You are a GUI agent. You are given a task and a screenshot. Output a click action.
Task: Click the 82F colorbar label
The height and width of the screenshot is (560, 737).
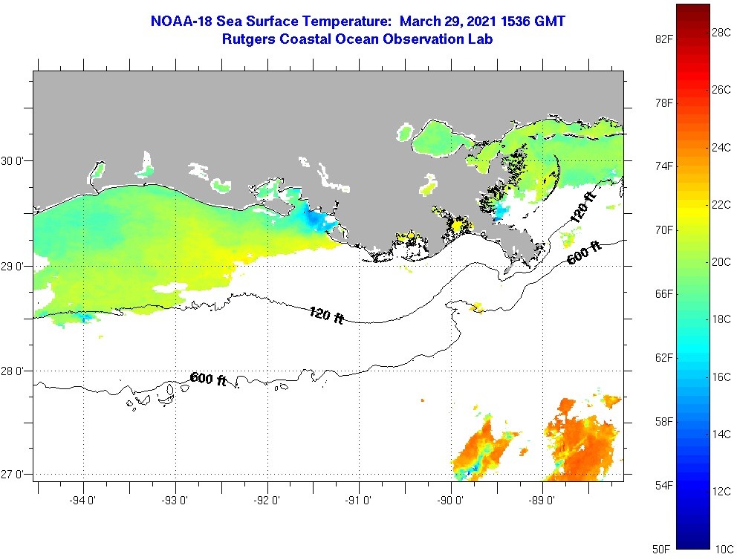point(663,39)
